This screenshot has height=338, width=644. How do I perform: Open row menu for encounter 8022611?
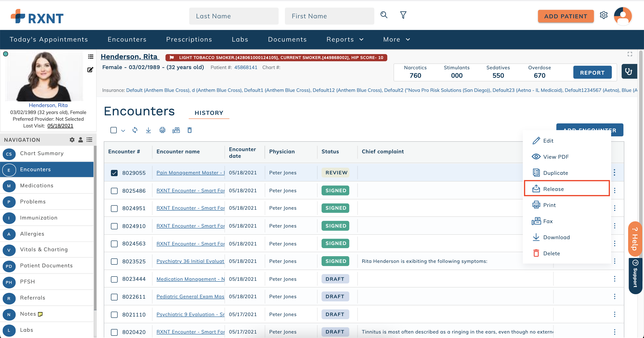[x=614, y=296]
